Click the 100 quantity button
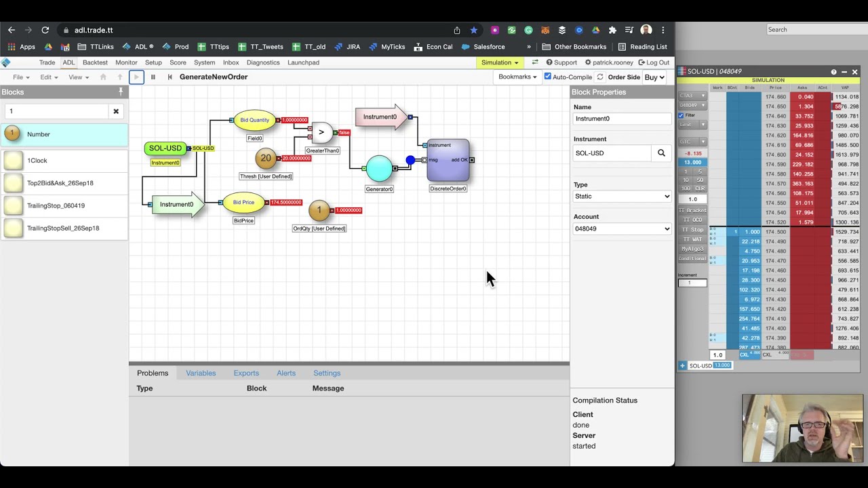Image resolution: width=868 pixels, height=488 pixels. 686,188
